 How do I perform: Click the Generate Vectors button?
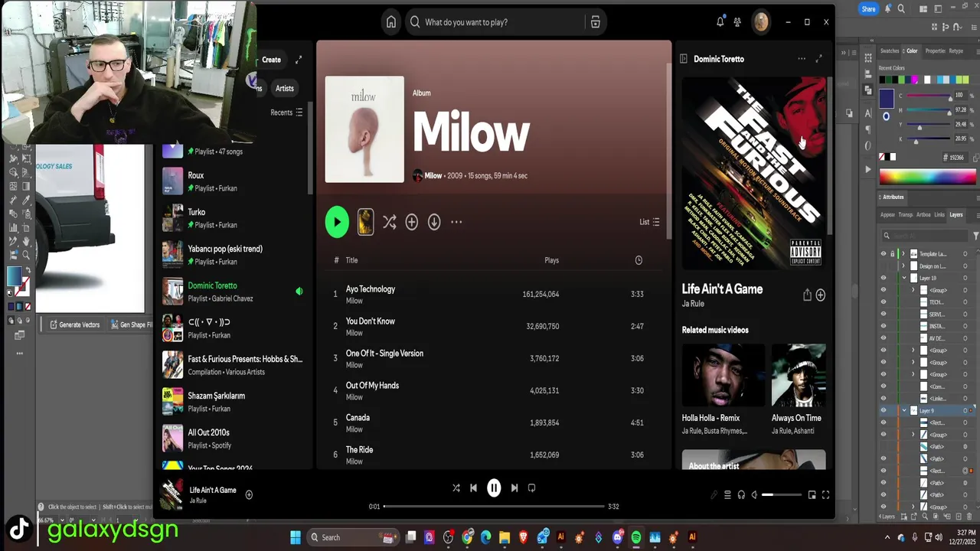pyautogui.click(x=75, y=324)
